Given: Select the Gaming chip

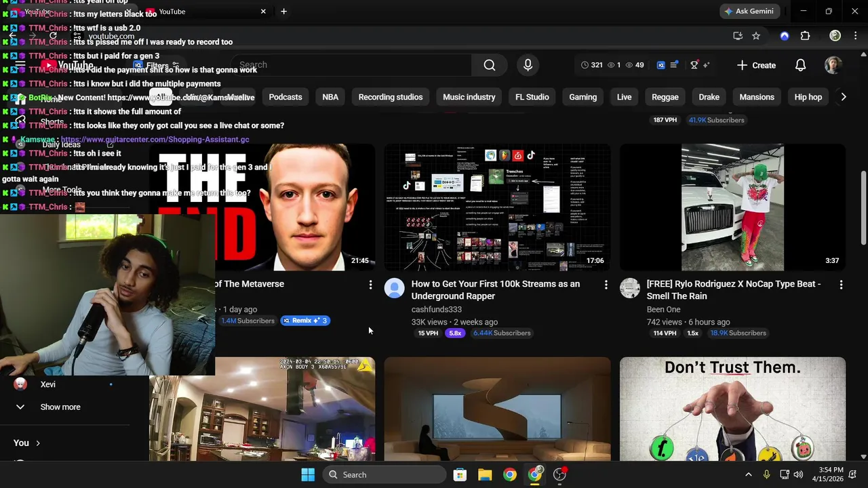Looking at the screenshot, I should tap(583, 97).
